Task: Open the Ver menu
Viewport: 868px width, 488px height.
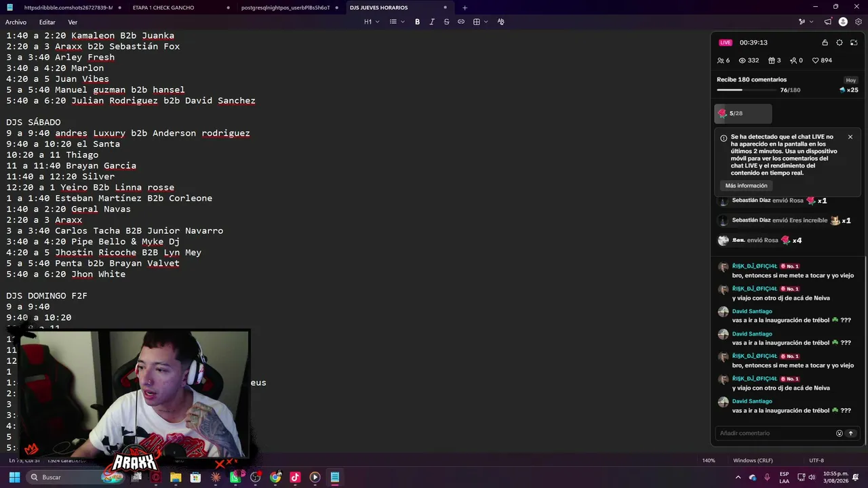Action: (73, 22)
